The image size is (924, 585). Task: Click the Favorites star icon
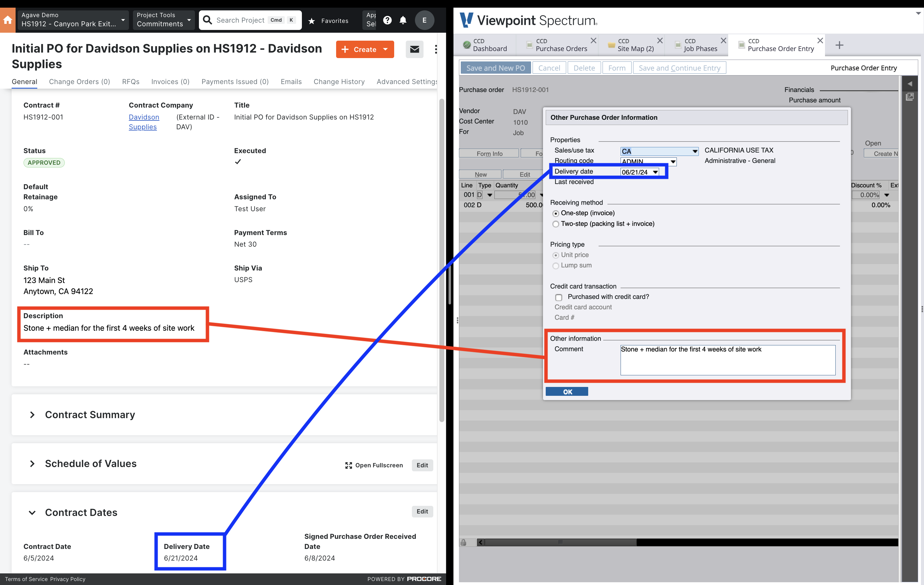(312, 21)
